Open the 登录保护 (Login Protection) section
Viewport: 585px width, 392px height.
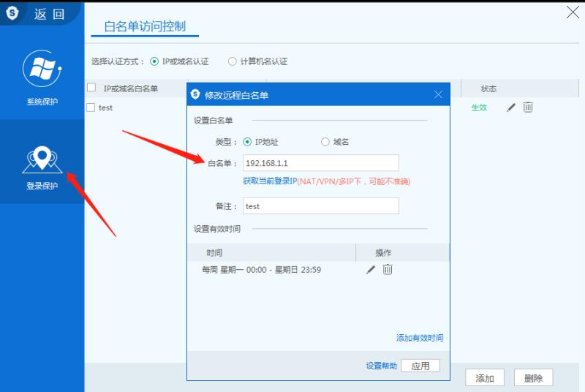[42, 165]
